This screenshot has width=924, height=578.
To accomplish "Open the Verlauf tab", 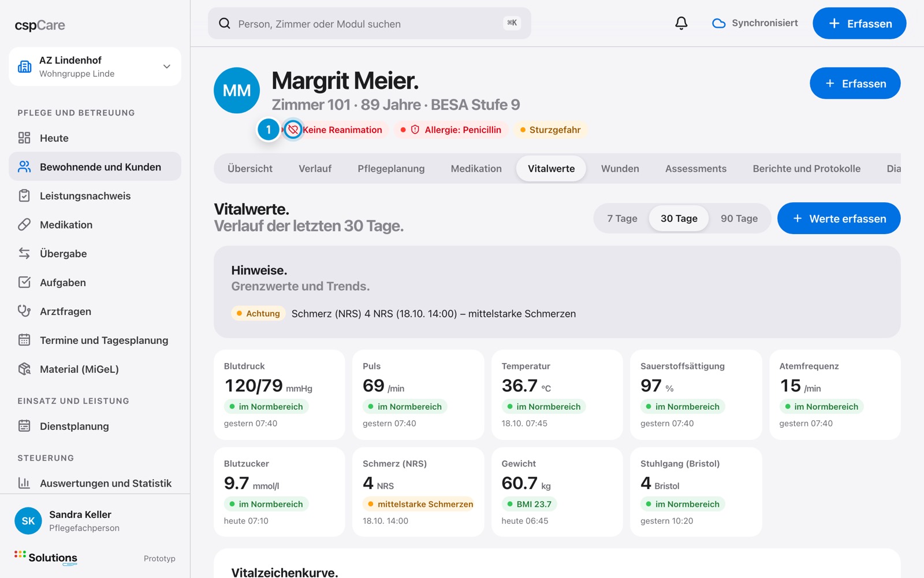I will [x=315, y=169].
